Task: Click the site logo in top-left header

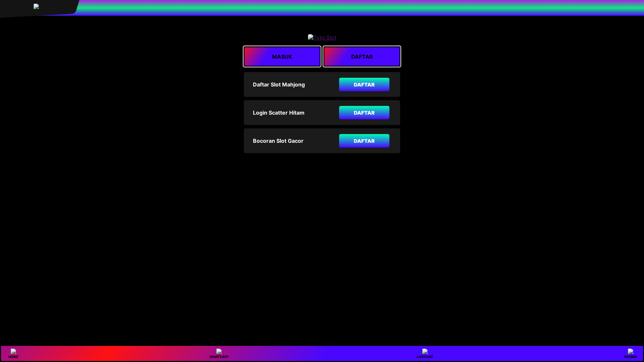Action: coord(36,6)
